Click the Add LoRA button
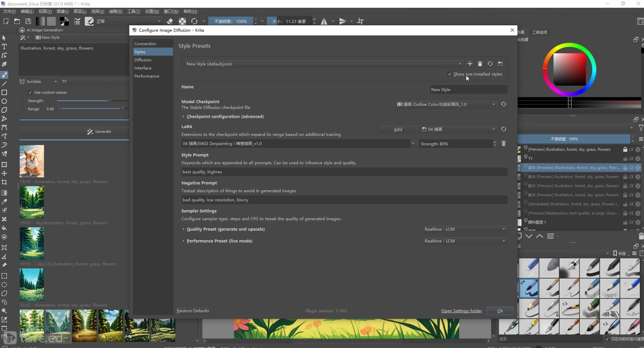644x348 pixels. 398,129
